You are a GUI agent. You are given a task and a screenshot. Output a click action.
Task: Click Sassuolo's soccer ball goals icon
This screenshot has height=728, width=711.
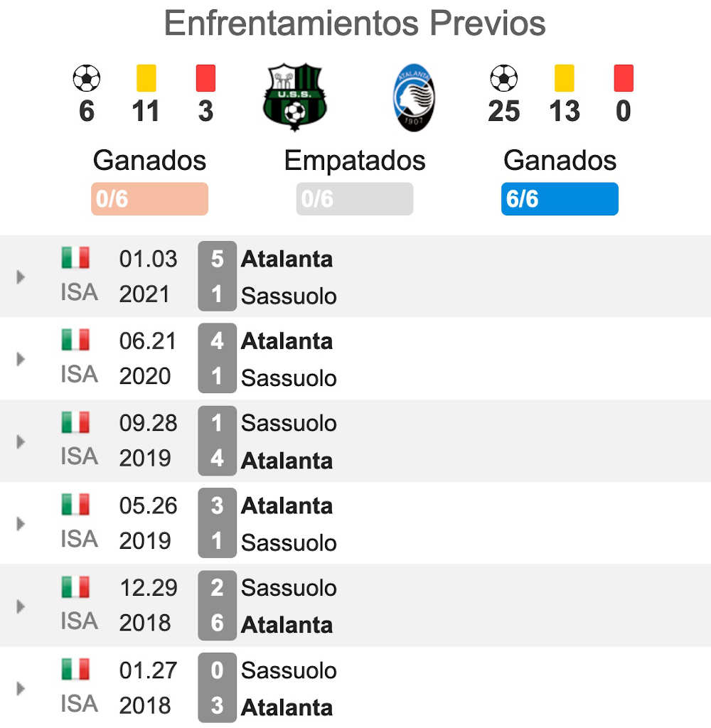point(86,78)
